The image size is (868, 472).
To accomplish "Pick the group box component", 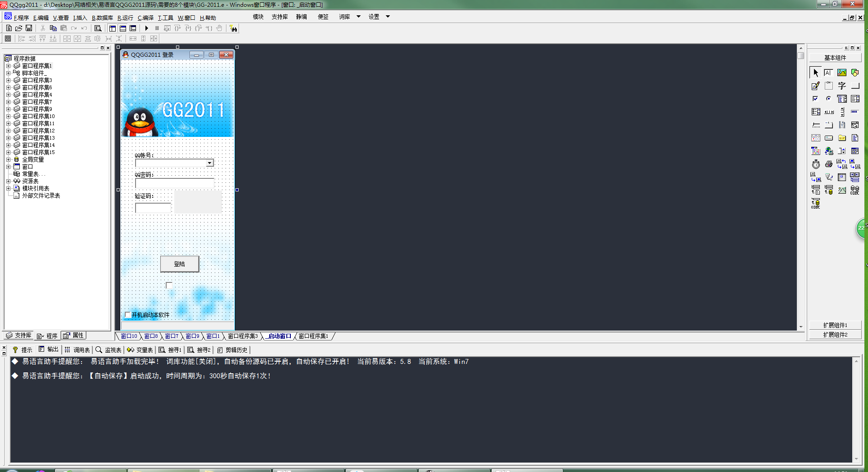I will tap(828, 86).
